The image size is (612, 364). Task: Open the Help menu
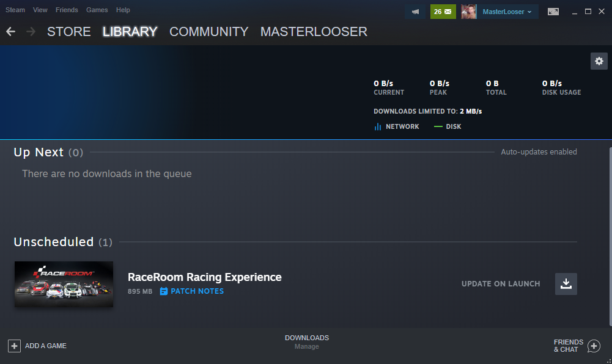pos(123,10)
